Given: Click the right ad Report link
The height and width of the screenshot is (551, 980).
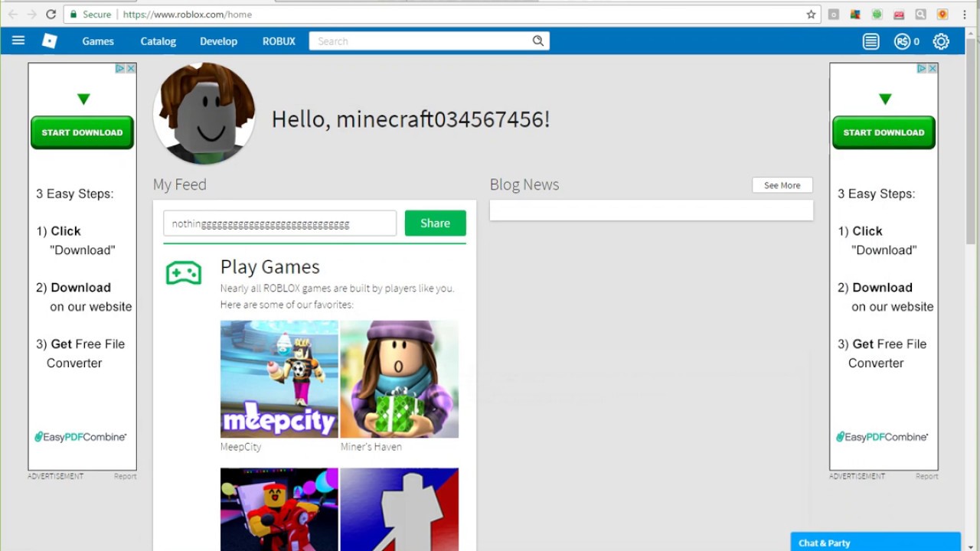Looking at the screenshot, I should click(926, 476).
